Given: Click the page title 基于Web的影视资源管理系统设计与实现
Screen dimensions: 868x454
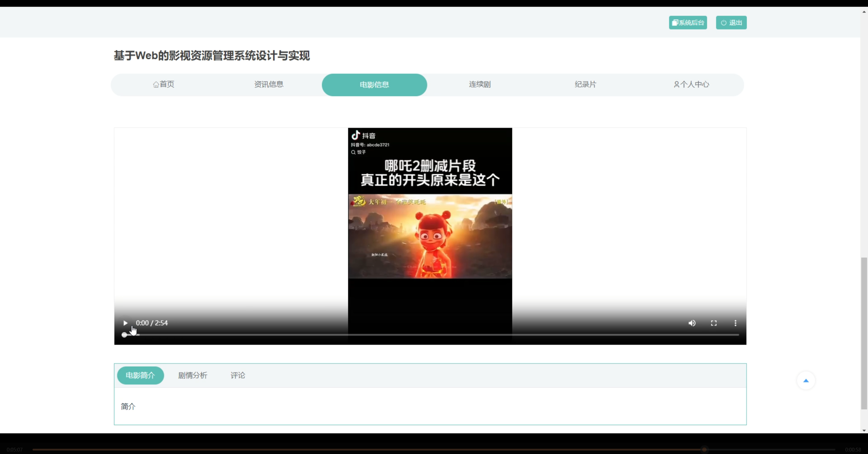Looking at the screenshot, I should [212, 55].
